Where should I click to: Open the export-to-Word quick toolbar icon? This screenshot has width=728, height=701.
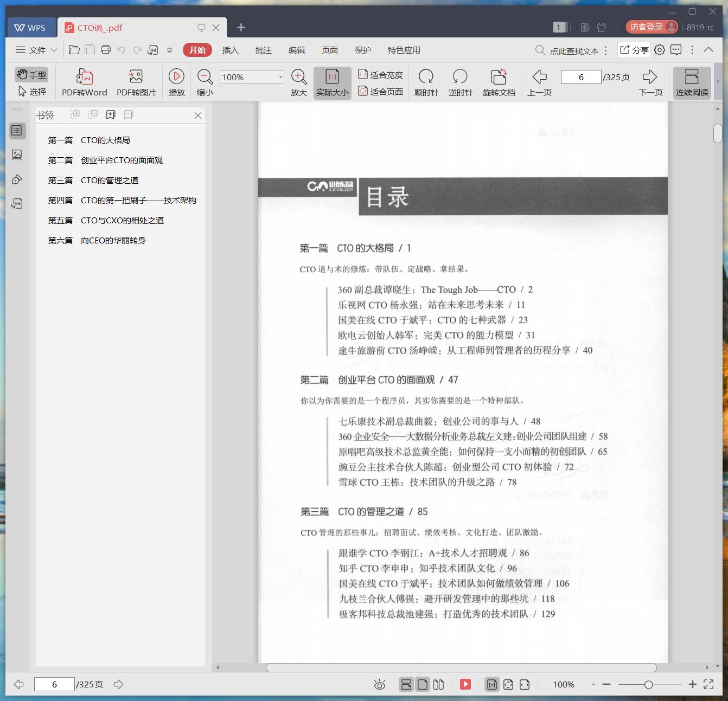pyautogui.click(x=153, y=50)
